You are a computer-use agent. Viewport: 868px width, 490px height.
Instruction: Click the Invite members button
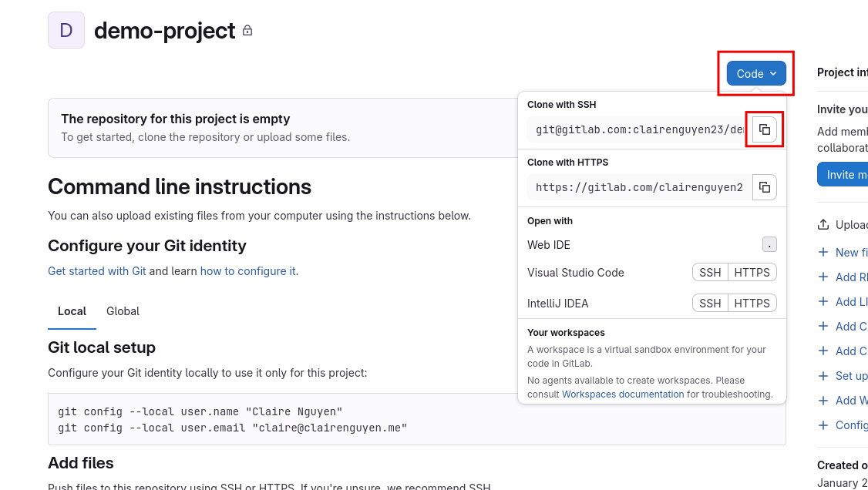coord(846,174)
